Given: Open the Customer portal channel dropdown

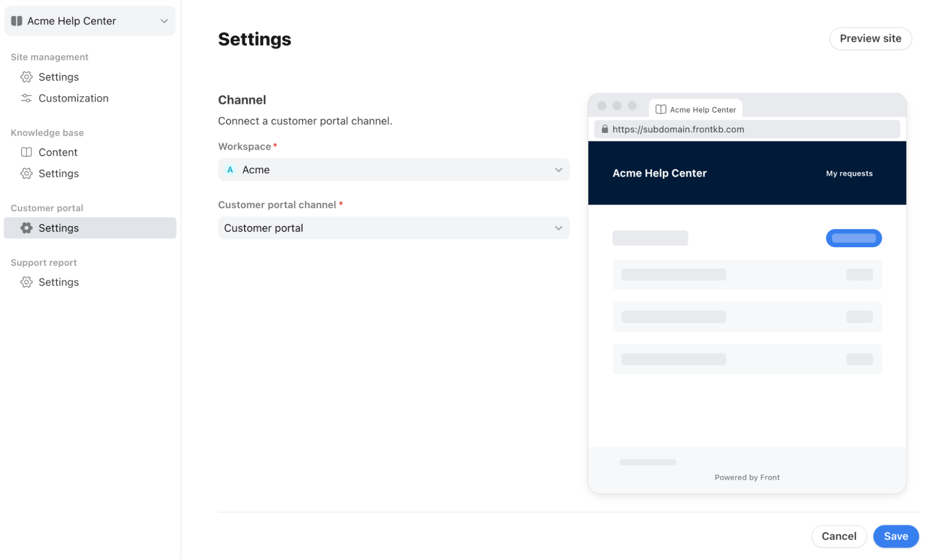Looking at the screenshot, I should pos(394,228).
